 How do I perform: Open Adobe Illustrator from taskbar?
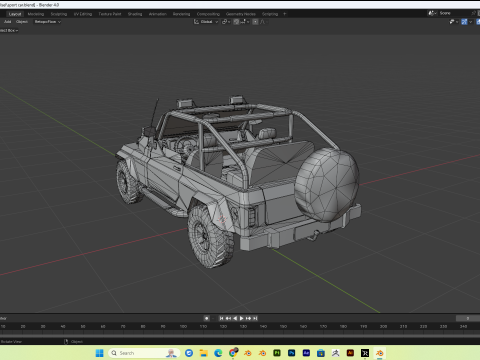click(350, 353)
